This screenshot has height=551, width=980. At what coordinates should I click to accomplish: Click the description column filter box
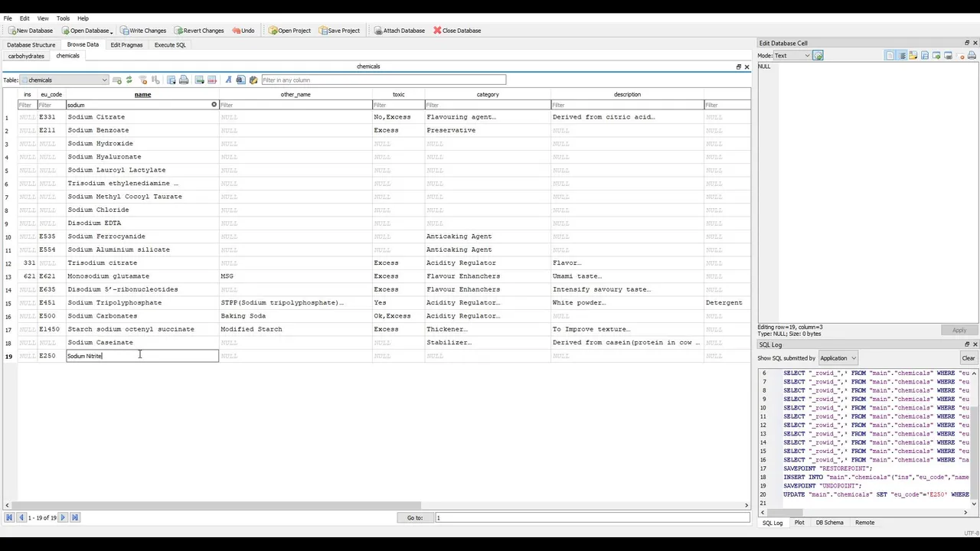coord(627,105)
